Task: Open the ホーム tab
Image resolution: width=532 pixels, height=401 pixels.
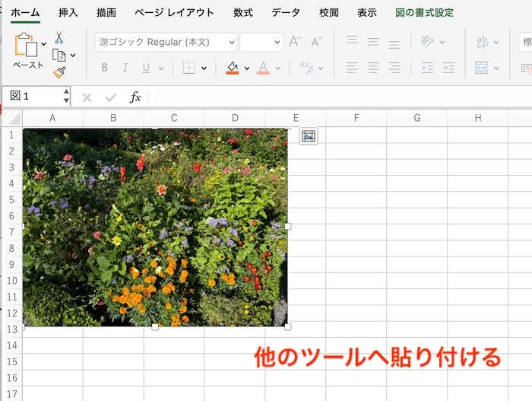Action: coord(25,13)
